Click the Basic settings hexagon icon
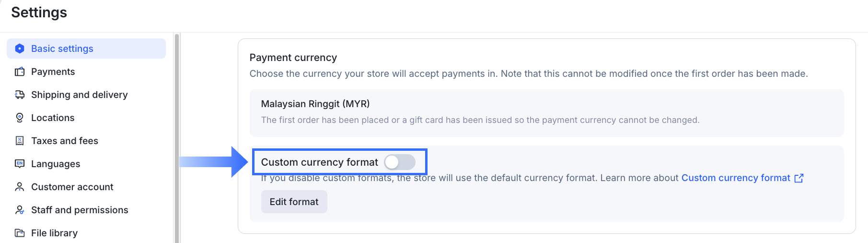This screenshot has height=243, width=868. (20, 49)
